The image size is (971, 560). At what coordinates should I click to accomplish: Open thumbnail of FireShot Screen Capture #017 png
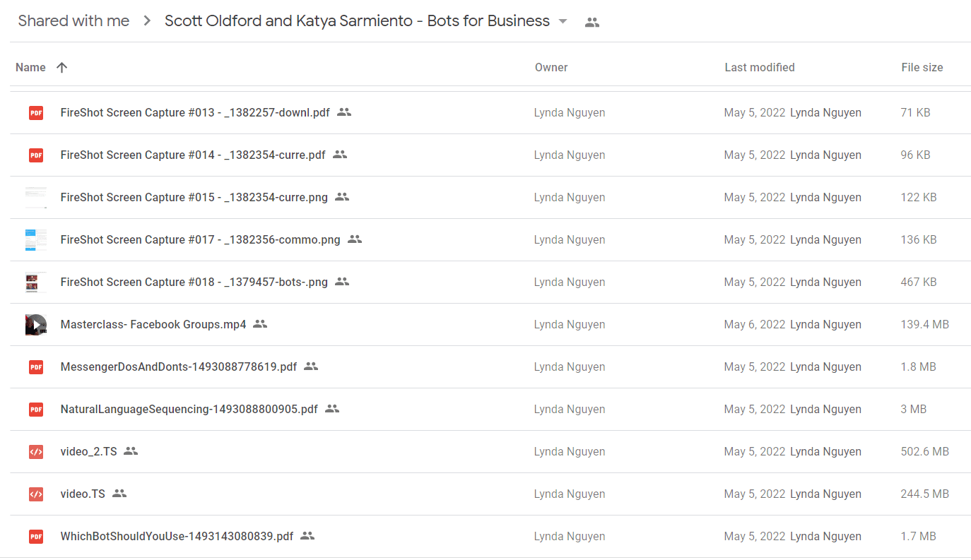coord(36,239)
